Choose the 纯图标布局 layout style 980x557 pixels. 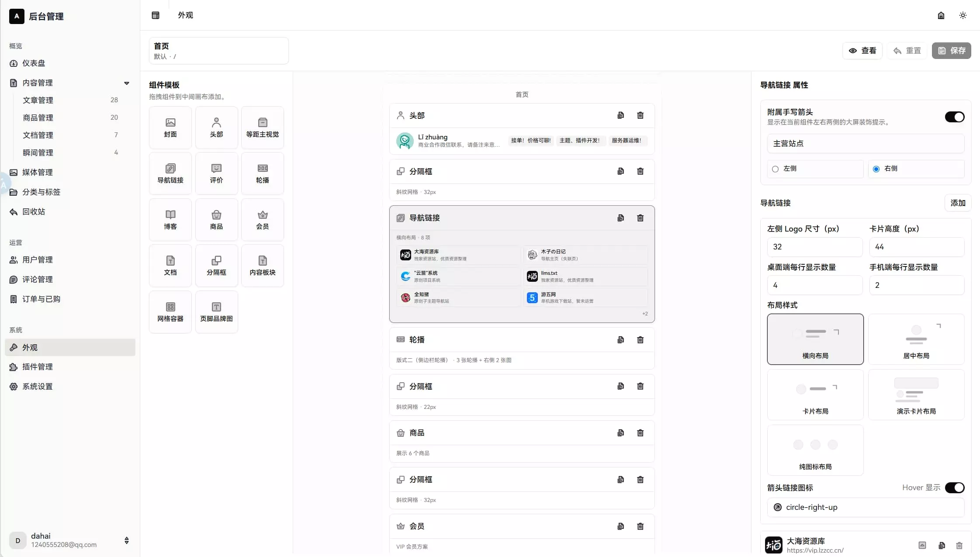(x=815, y=450)
